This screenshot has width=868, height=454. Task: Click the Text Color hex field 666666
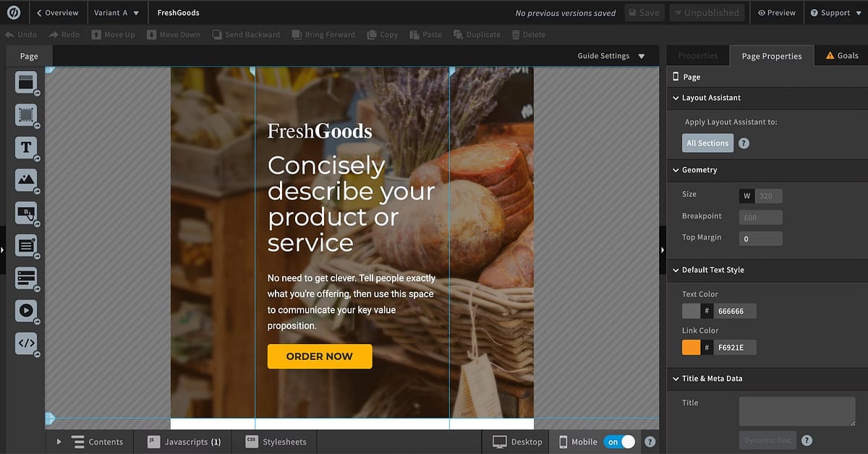click(x=734, y=311)
